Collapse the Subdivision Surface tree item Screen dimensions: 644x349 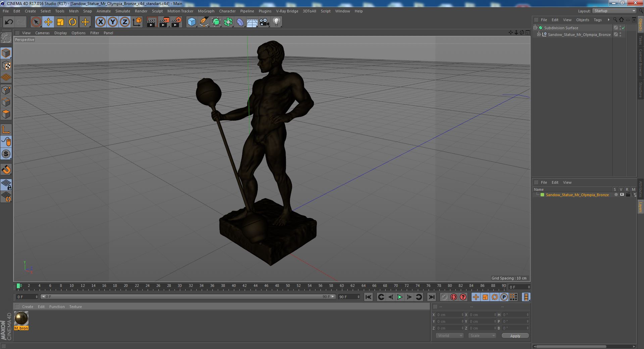pos(535,28)
